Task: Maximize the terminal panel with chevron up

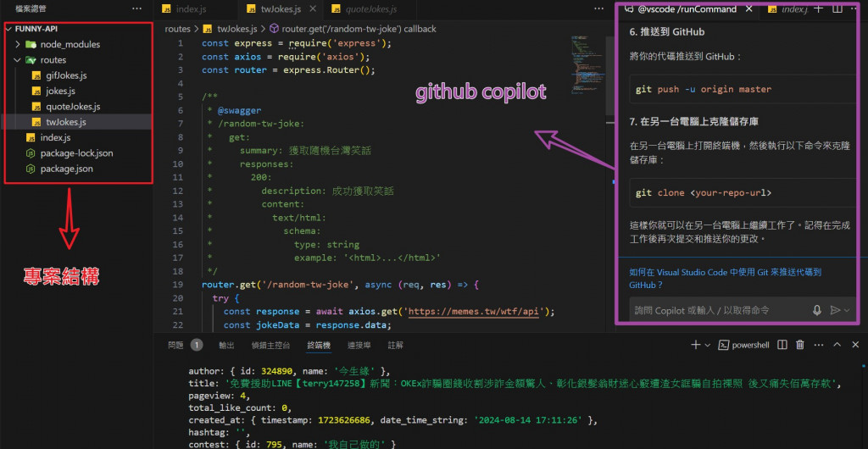Action: [x=837, y=345]
